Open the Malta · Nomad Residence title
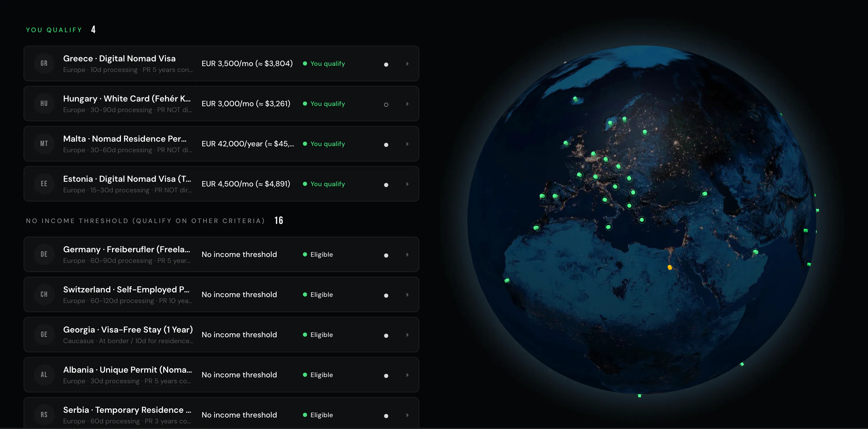868x429 pixels. (125, 139)
